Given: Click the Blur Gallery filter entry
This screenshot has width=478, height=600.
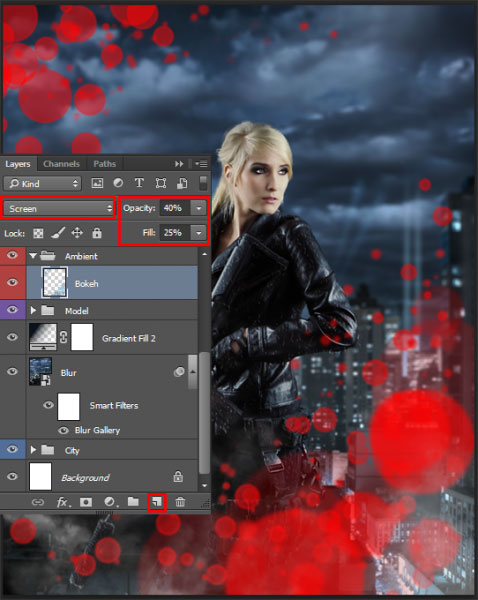Looking at the screenshot, I should (97, 430).
